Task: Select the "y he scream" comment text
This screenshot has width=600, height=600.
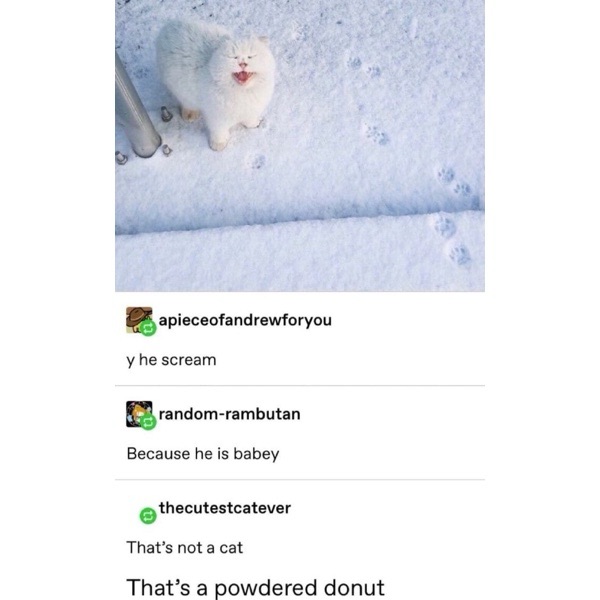Action: [171, 360]
